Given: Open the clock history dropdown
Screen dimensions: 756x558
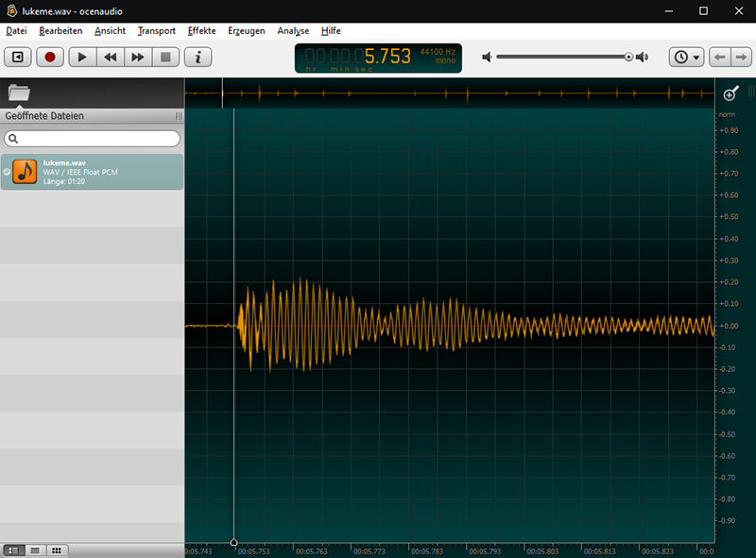Looking at the screenshot, I should [x=687, y=58].
